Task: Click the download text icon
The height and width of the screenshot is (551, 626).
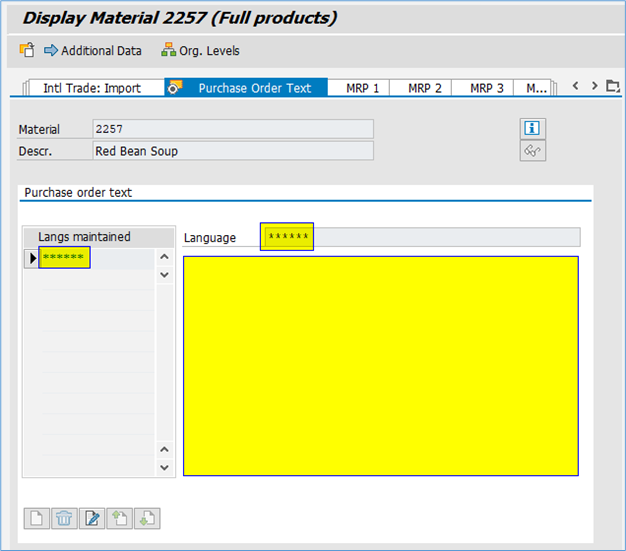Action: [x=147, y=519]
